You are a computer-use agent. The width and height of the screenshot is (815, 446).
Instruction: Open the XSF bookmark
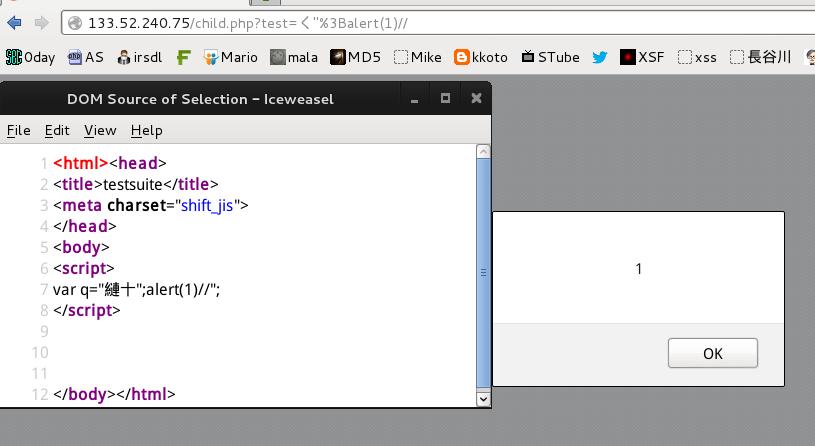(642, 57)
